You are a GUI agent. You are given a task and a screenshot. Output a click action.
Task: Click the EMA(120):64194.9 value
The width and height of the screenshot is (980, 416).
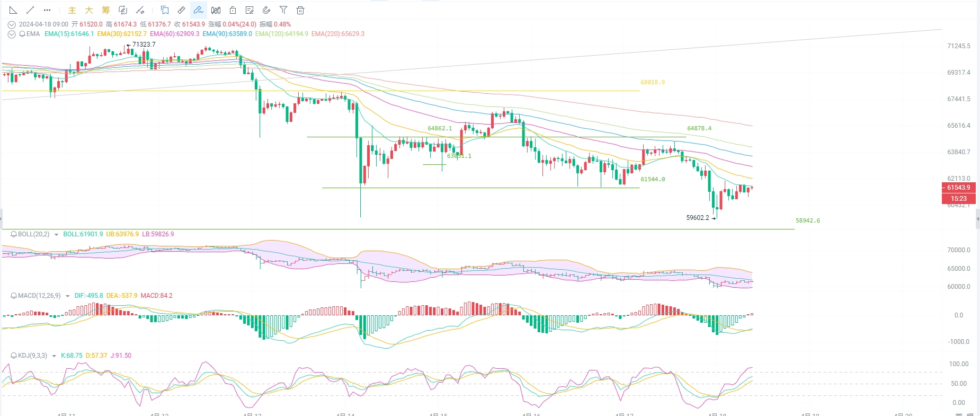click(x=282, y=34)
